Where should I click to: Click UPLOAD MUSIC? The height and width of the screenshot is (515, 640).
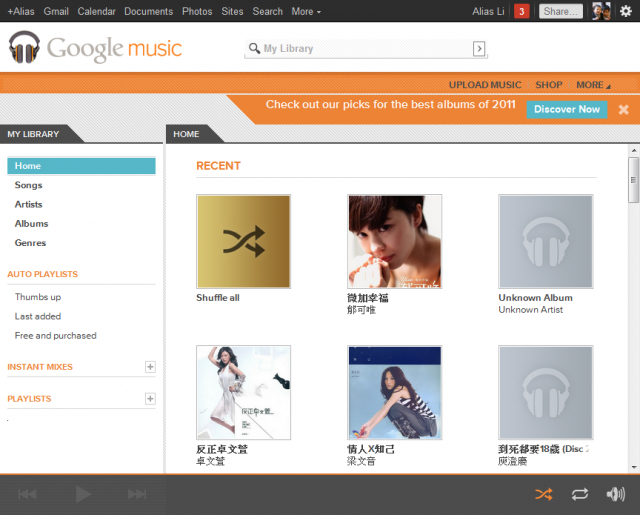(485, 85)
